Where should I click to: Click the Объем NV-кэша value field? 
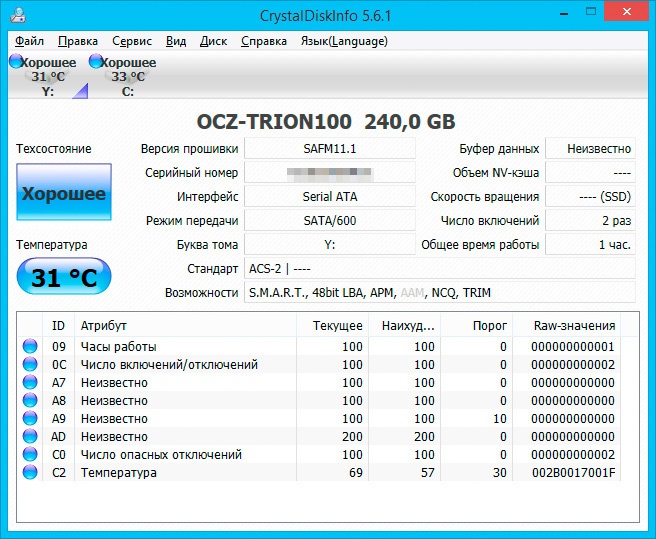pos(590,172)
